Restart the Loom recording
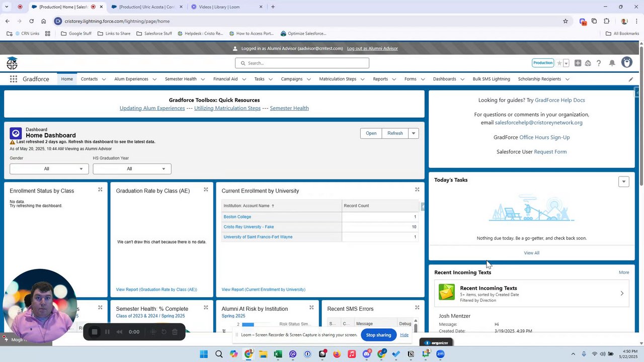 (164, 332)
